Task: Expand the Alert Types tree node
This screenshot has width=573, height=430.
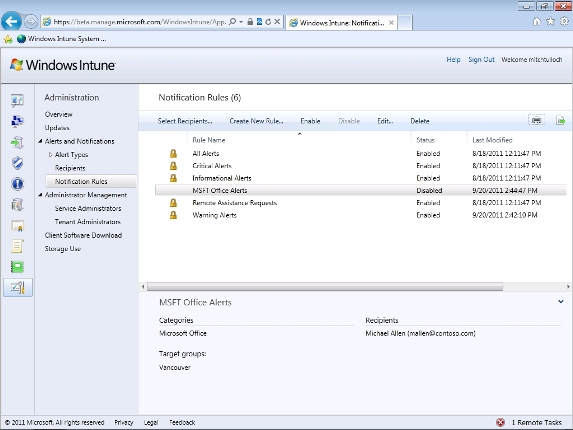Action: tap(50, 155)
